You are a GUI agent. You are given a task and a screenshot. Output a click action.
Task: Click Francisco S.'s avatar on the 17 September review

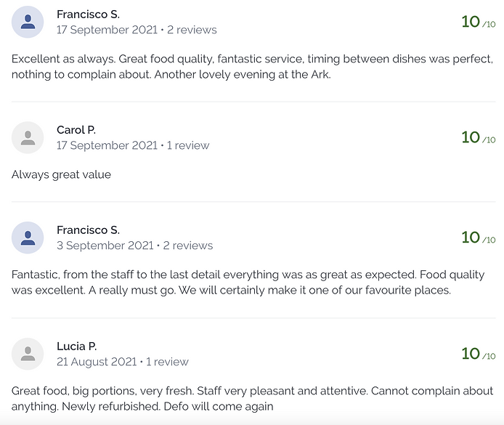click(x=28, y=22)
